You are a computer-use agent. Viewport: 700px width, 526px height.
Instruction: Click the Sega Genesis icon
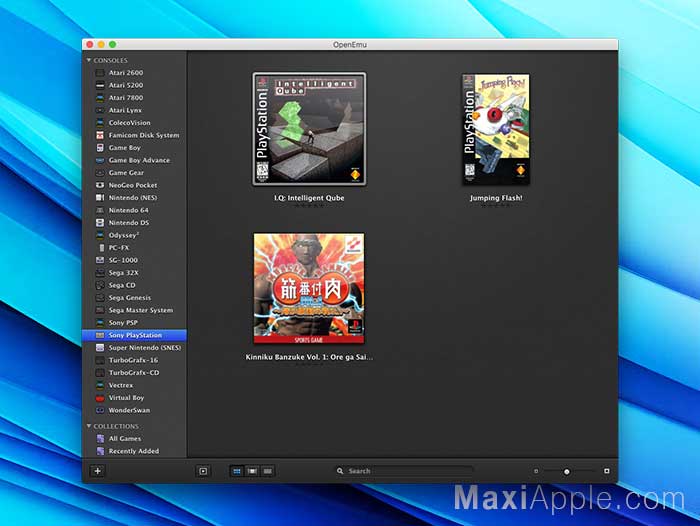(100, 298)
